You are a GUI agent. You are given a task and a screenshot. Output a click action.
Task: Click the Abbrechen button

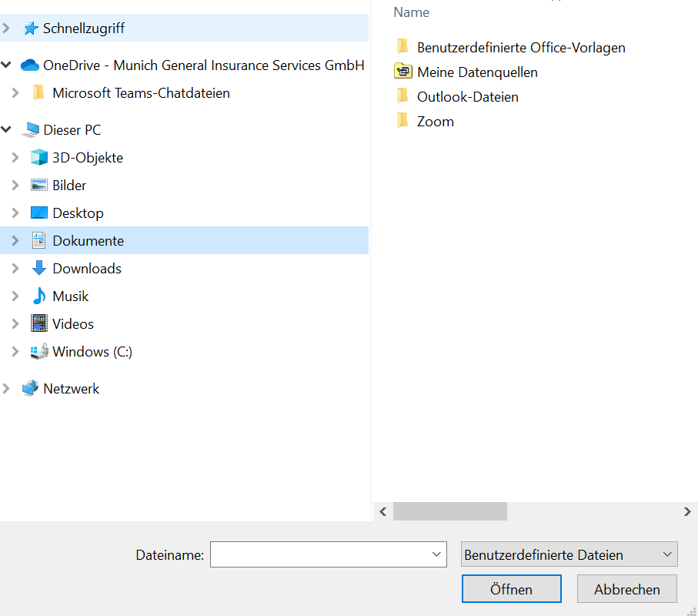626,589
